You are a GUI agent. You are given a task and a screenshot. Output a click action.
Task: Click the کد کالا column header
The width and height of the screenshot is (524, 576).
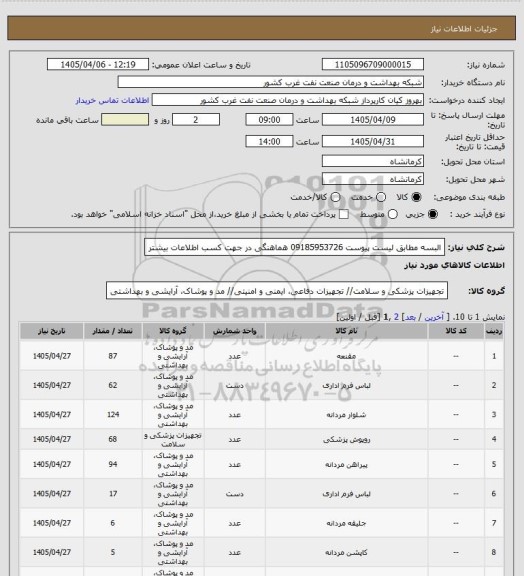(x=456, y=331)
